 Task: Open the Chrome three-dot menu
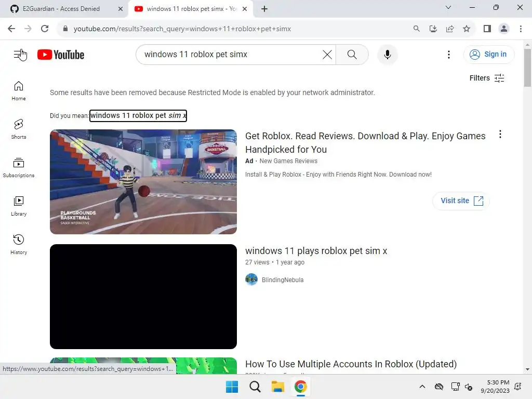coord(521,29)
